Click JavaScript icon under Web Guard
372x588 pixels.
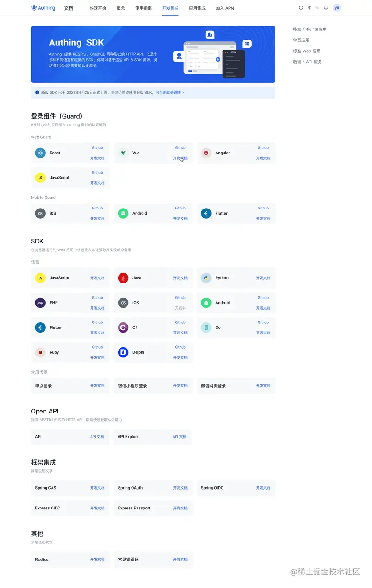[40, 178]
